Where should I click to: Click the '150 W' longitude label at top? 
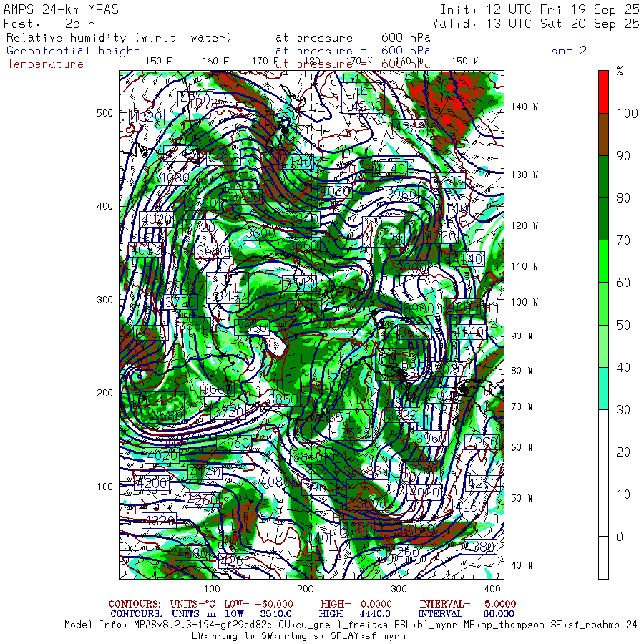click(464, 62)
